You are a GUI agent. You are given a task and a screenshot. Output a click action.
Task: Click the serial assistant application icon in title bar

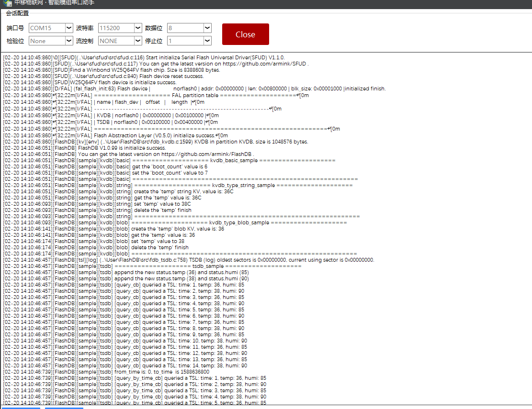pos(7,4)
